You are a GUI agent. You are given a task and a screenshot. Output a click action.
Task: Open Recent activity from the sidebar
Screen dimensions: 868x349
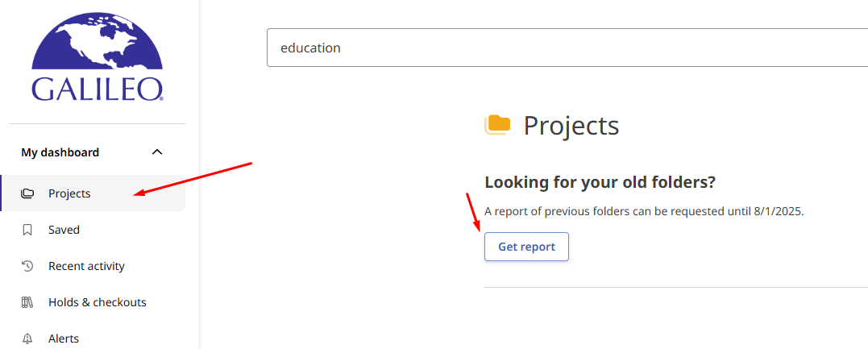point(93,266)
